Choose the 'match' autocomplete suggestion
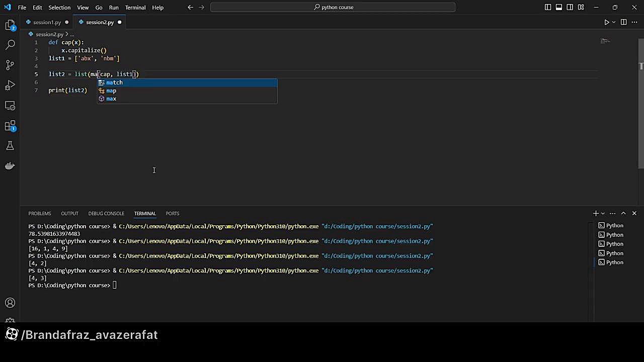 [187, 82]
